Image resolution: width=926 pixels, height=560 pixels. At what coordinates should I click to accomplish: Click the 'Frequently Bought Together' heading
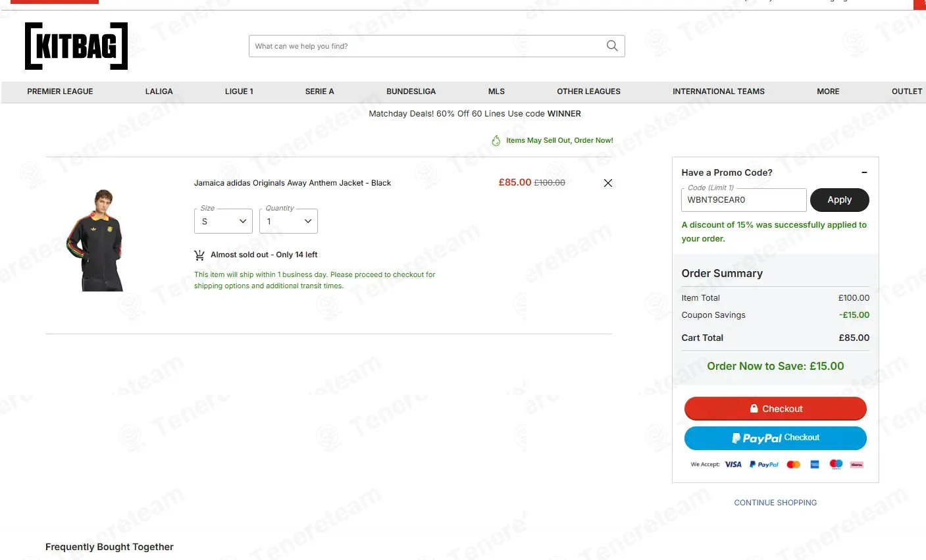pyautogui.click(x=109, y=547)
